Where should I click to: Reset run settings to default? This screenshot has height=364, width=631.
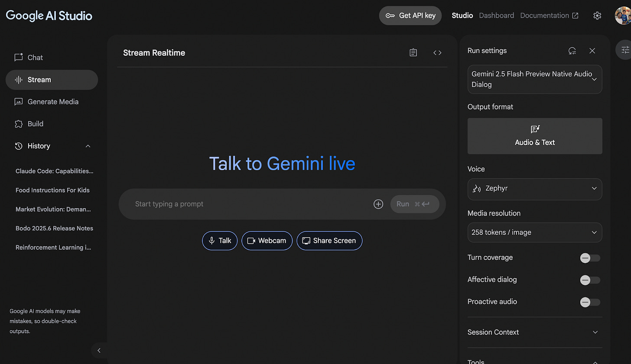tap(572, 51)
